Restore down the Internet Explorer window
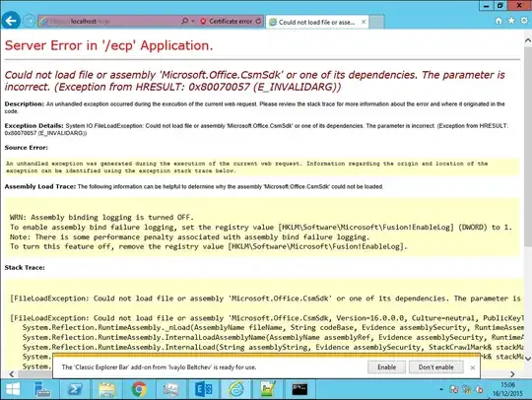This screenshot has width=532, height=400. 499,6
